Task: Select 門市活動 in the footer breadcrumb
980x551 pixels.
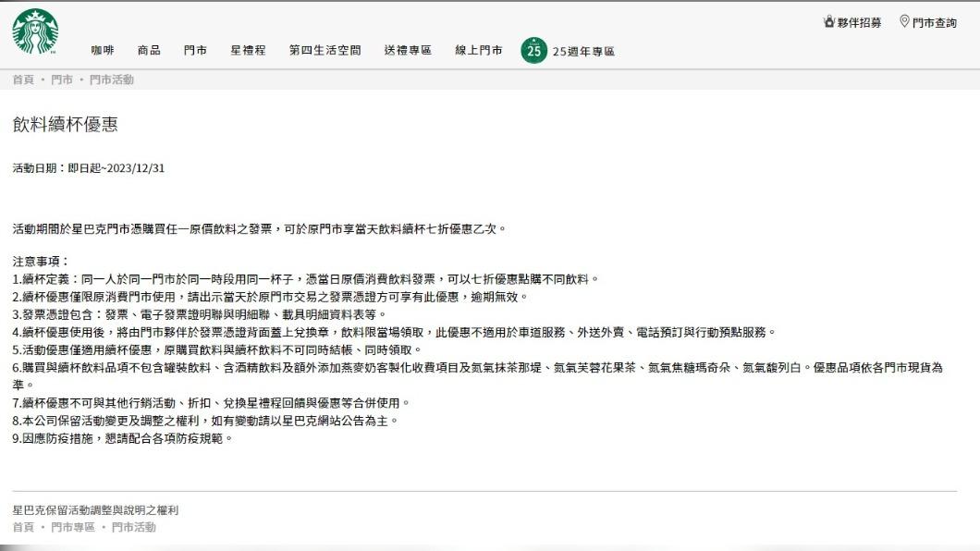Action: point(134,527)
